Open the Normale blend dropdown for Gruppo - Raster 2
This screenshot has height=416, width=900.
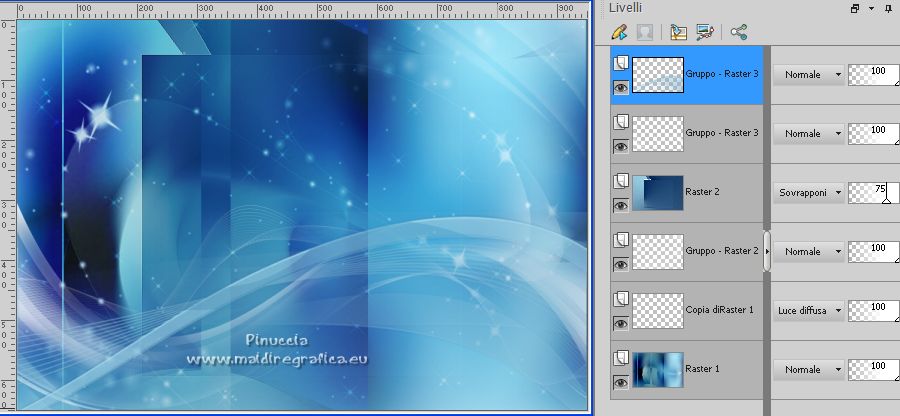(x=809, y=251)
